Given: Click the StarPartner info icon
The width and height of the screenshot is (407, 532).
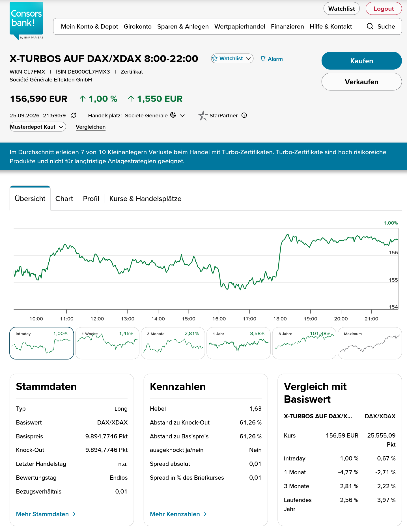Looking at the screenshot, I should tap(244, 115).
